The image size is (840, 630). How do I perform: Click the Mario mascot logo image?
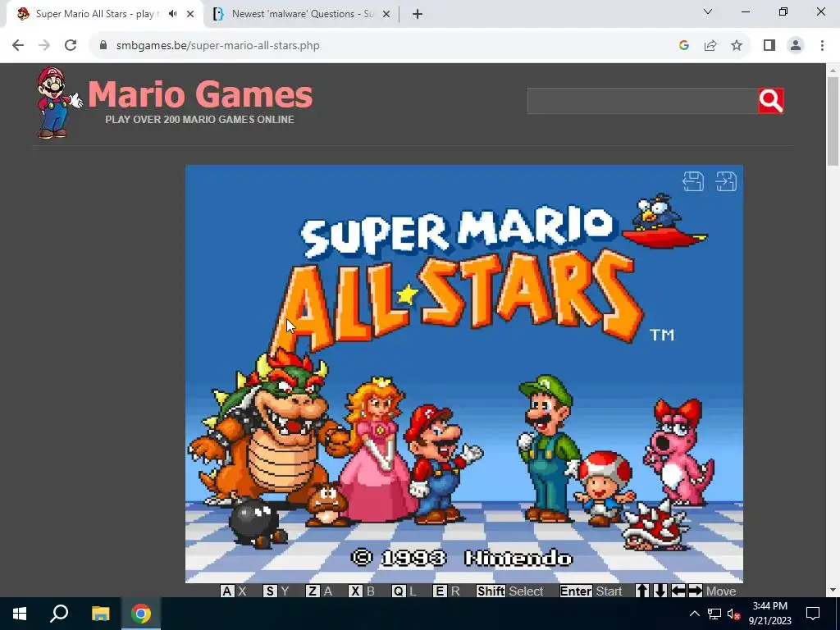pyautogui.click(x=58, y=103)
